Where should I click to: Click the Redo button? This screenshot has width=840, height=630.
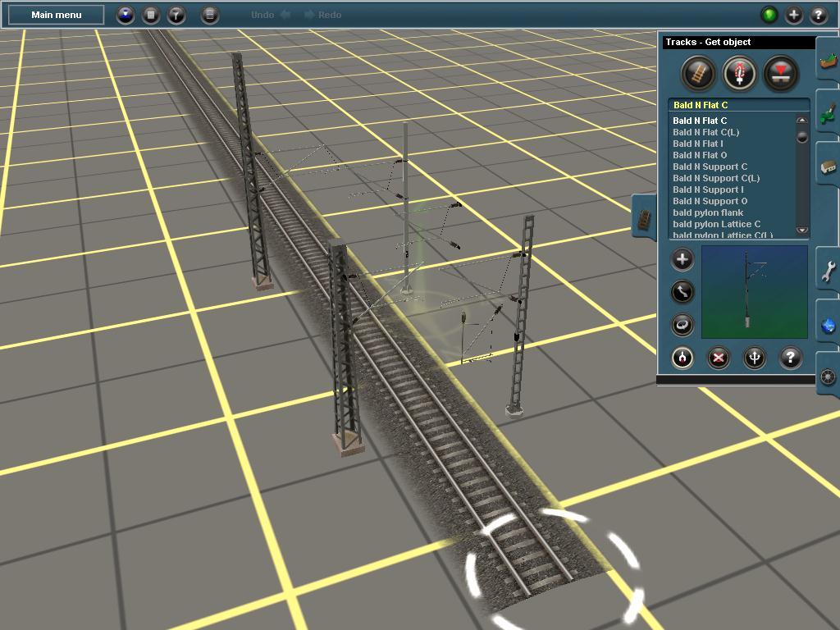point(322,15)
